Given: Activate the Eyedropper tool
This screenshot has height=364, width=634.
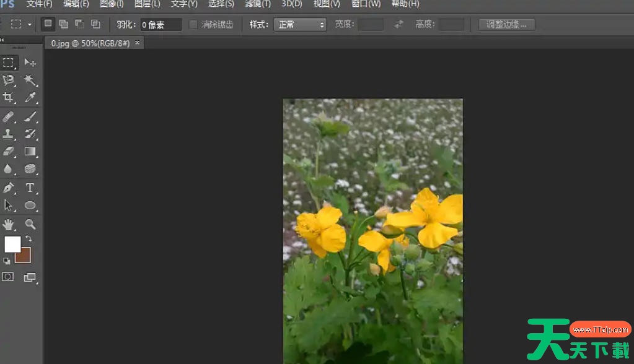Looking at the screenshot, I should (x=30, y=98).
